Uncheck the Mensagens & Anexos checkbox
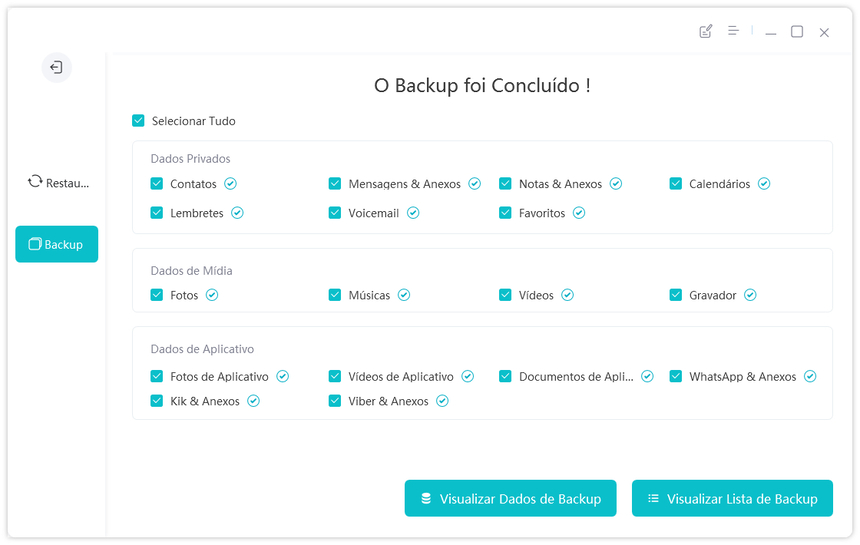Screen dimensions: 860x545 [335, 184]
